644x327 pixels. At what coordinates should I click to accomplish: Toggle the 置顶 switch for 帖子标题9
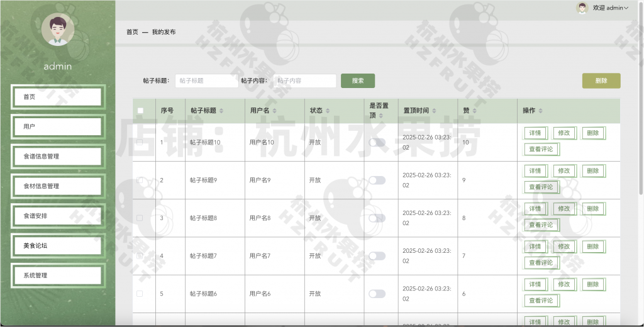pyautogui.click(x=377, y=180)
